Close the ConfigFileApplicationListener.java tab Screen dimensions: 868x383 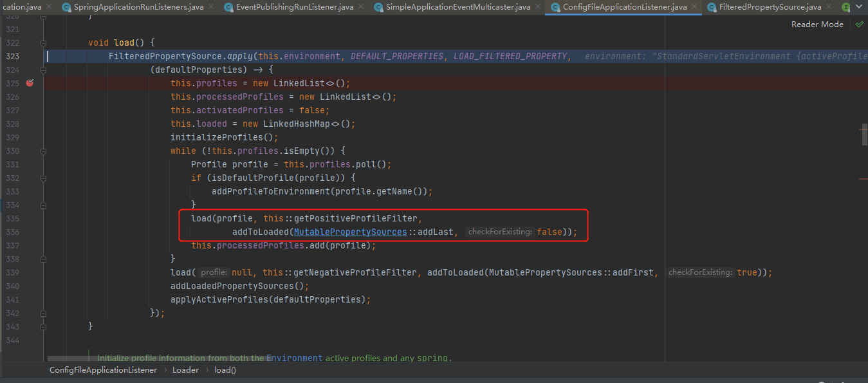point(696,7)
